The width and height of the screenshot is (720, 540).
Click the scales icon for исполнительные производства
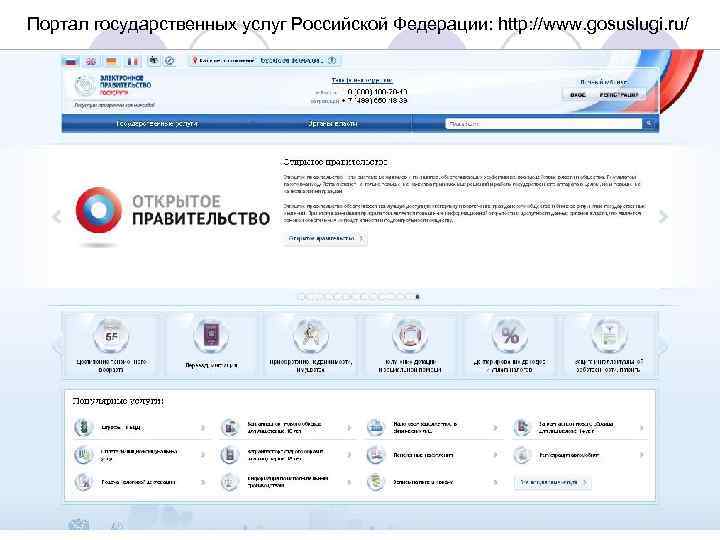[230, 482]
